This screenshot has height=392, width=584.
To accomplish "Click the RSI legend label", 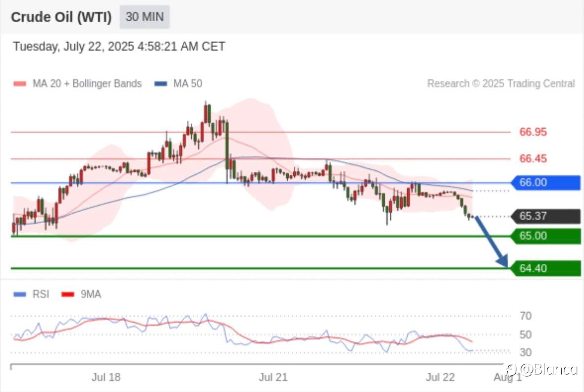I will (x=41, y=294).
